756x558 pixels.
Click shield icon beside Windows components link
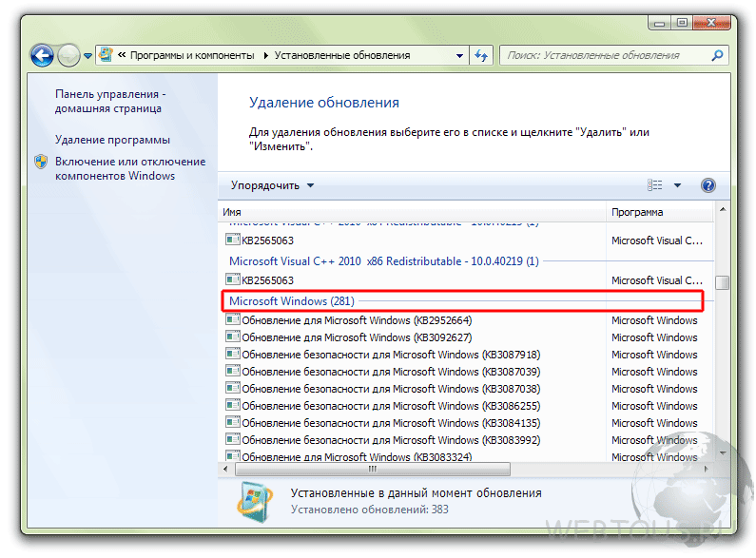click(41, 162)
